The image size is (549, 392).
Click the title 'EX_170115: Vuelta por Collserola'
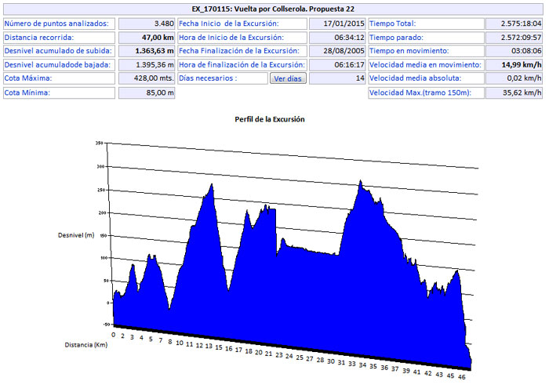pos(274,9)
